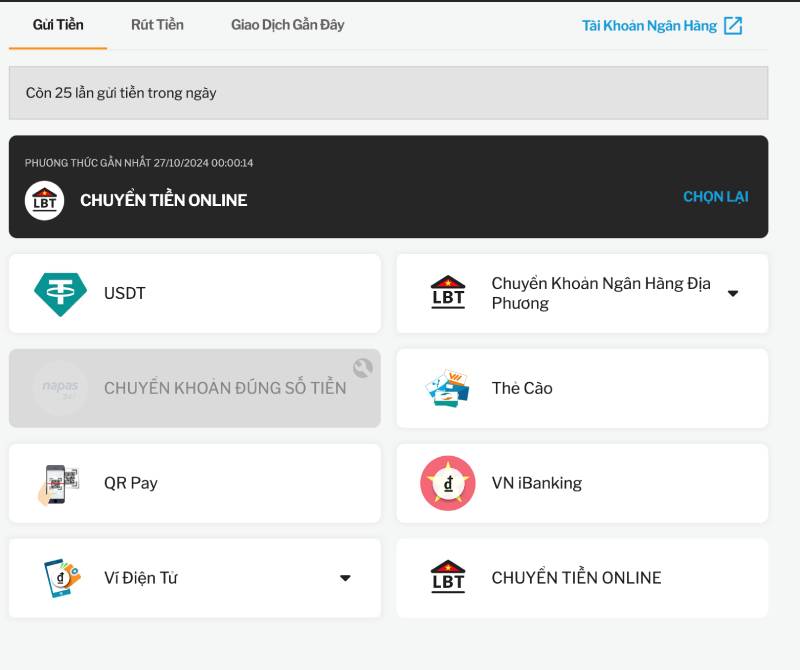Select the Gửi Tiền tab
The image size is (800, 670).
point(58,25)
